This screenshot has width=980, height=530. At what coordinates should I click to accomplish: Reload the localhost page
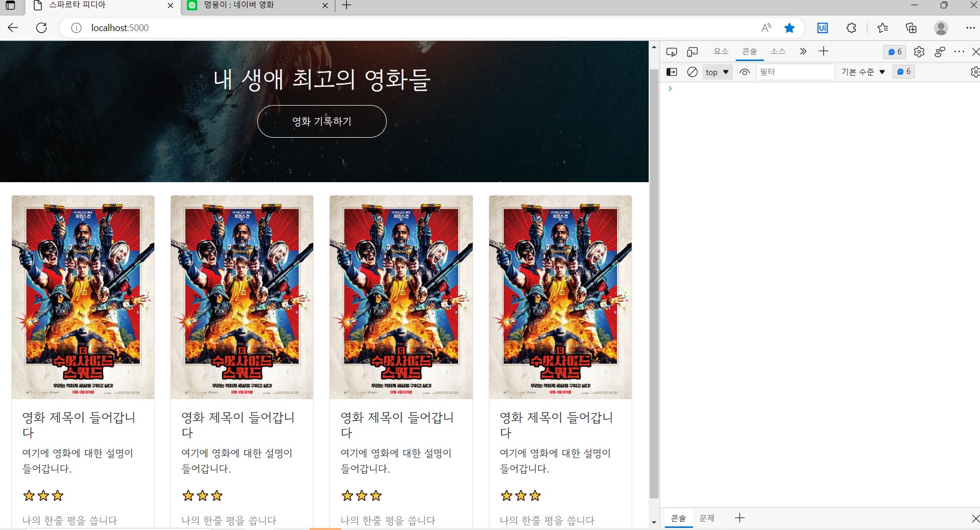pos(41,28)
